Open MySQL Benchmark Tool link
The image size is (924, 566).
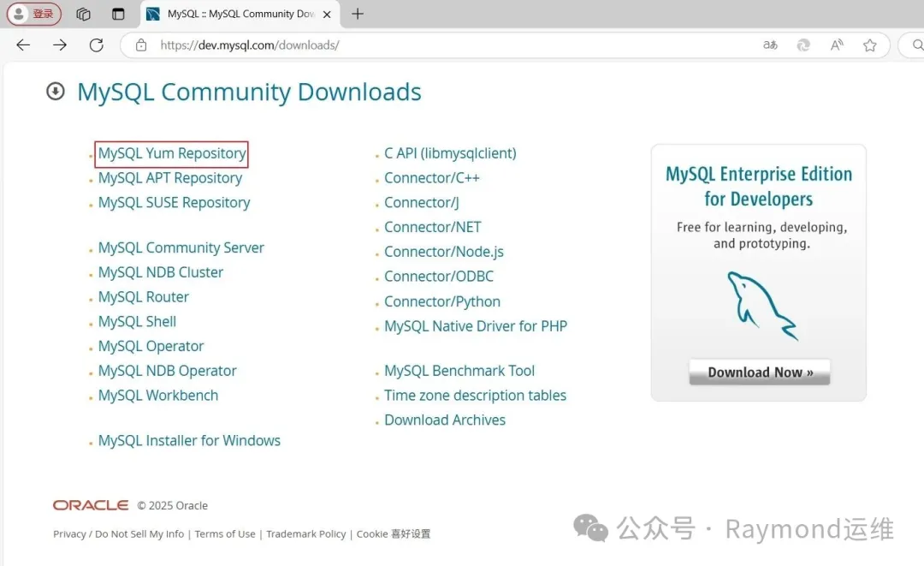click(x=459, y=371)
